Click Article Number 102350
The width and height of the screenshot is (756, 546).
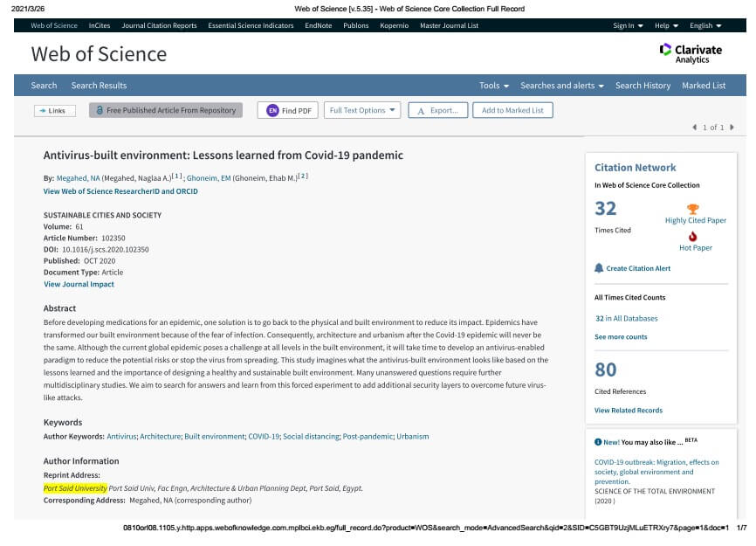tap(113, 238)
